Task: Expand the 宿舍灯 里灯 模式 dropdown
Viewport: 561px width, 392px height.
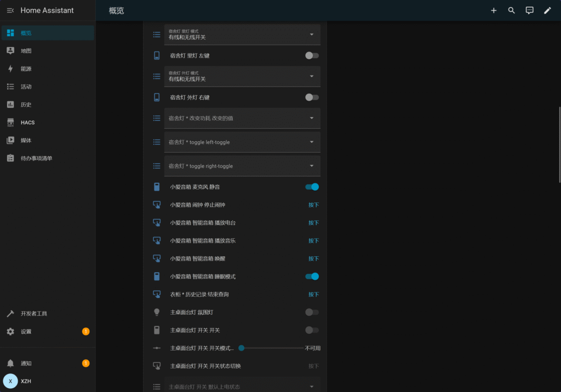Action: click(242, 34)
